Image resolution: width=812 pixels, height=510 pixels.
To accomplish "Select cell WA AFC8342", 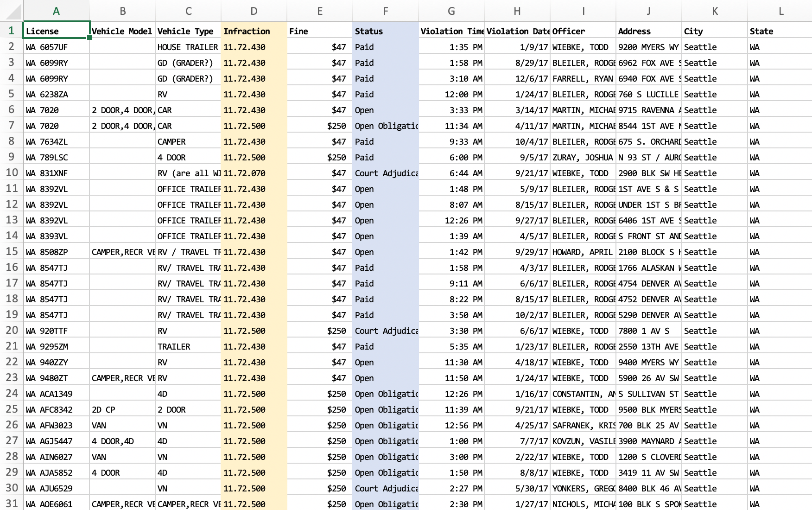I will [56, 409].
